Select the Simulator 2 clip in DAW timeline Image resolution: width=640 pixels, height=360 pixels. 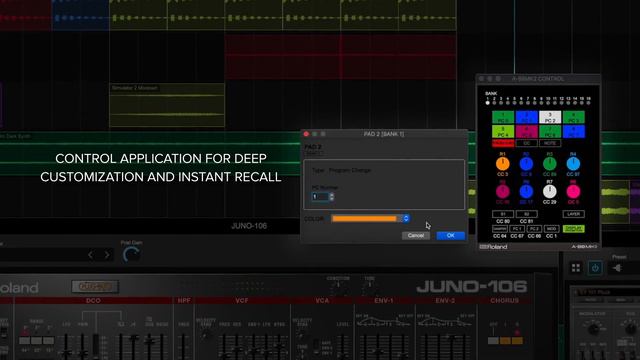167,105
